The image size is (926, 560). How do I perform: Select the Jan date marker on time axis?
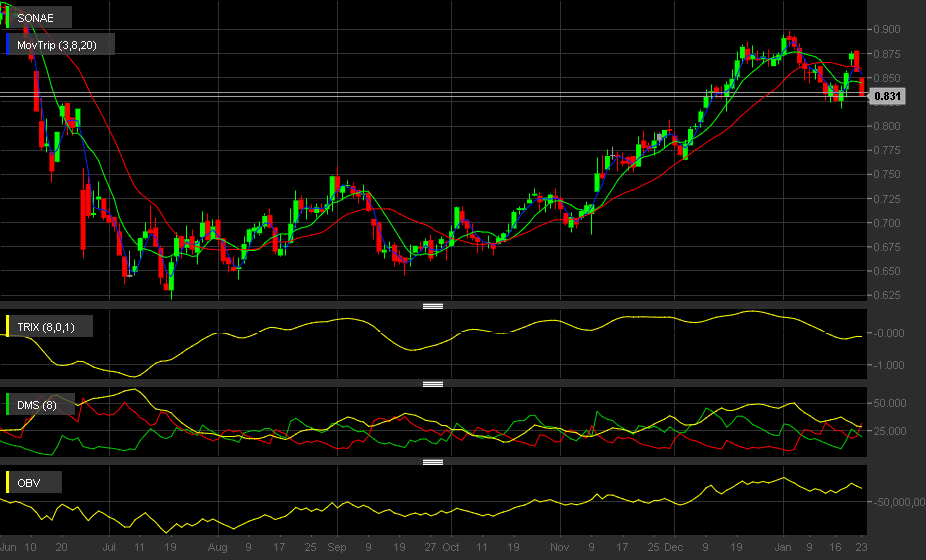(x=782, y=547)
